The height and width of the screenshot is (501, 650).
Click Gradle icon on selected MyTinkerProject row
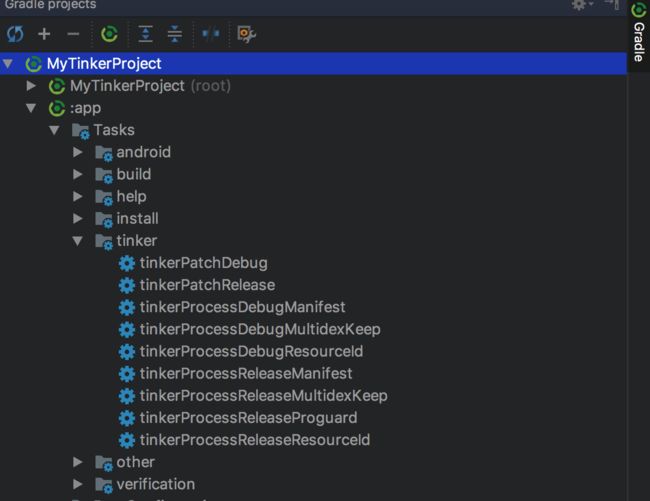(x=34, y=64)
